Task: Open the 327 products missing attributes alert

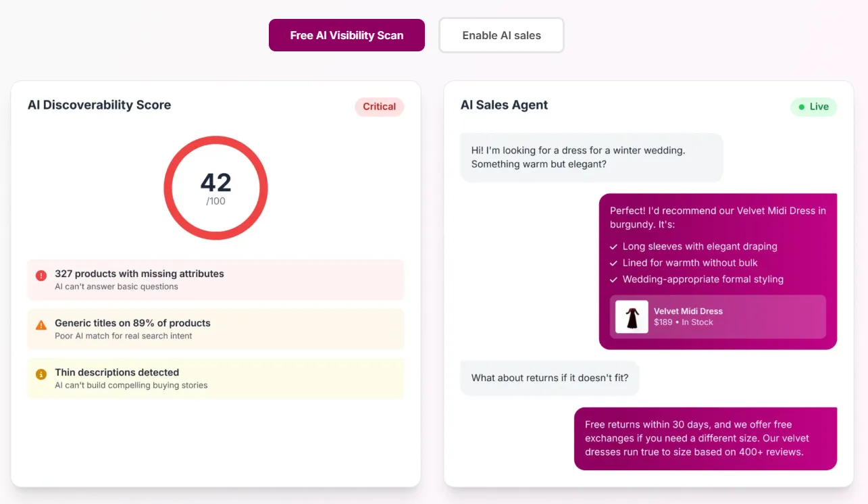Action: pyautogui.click(x=215, y=280)
